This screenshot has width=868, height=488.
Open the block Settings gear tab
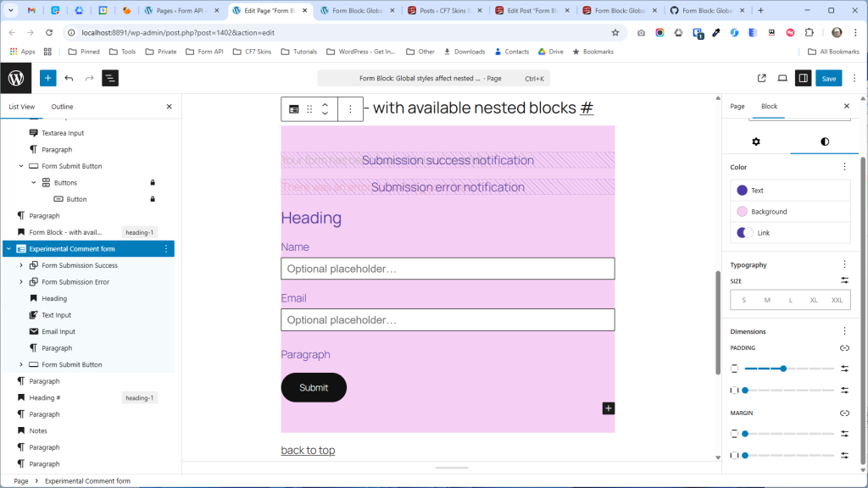[x=756, y=141]
